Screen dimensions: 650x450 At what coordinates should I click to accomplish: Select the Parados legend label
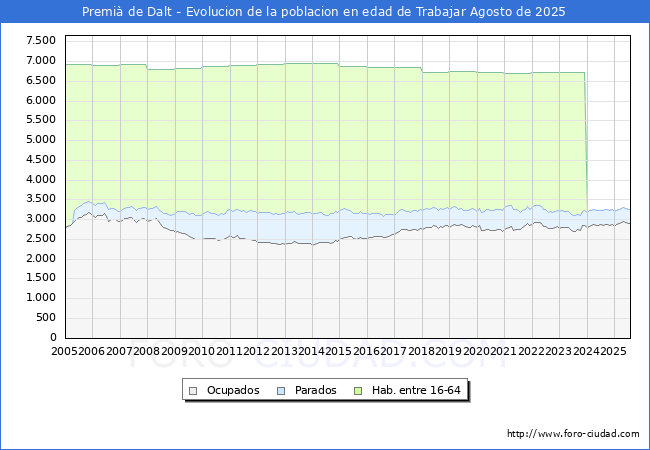(315, 390)
